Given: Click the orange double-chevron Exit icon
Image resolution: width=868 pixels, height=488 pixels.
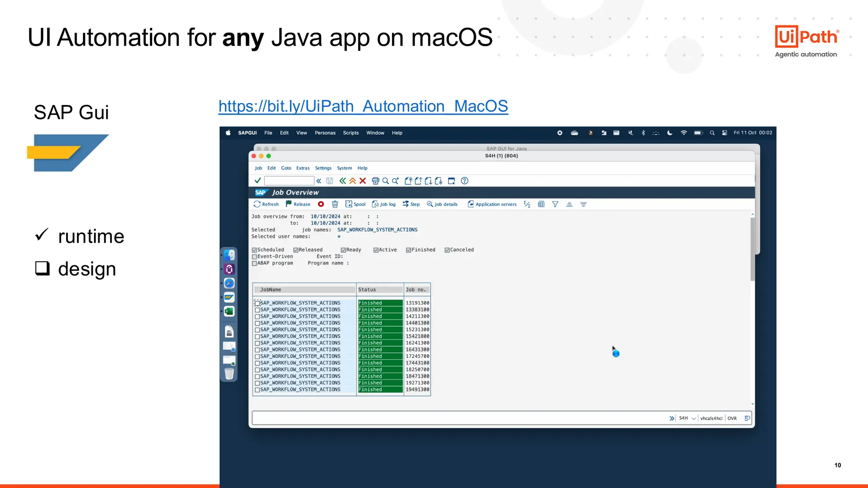Looking at the screenshot, I should point(353,181).
